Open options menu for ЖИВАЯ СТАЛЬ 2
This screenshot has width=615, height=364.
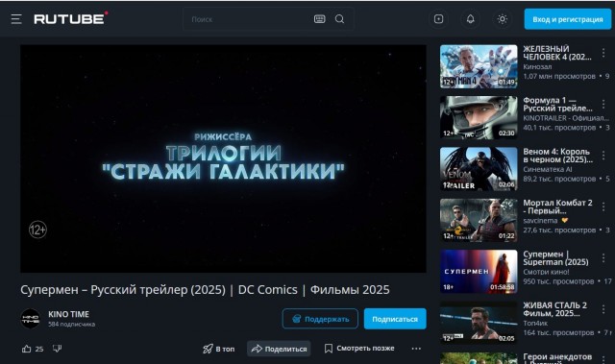603,309
